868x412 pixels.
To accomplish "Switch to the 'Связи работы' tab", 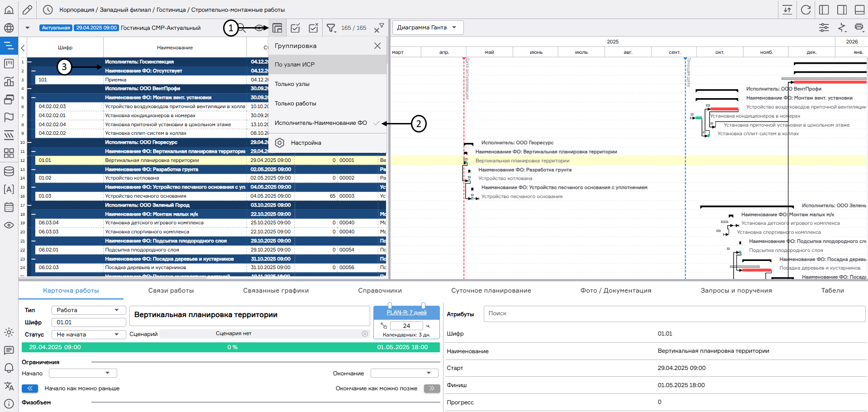I will pos(171,291).
